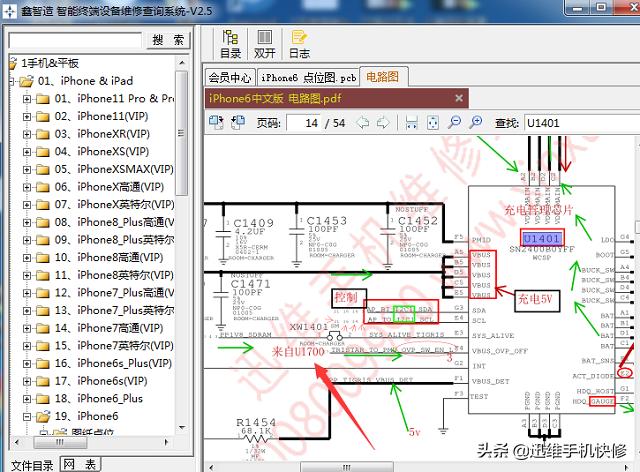Viewport: 640px width, 472px height.
Task: Go to next PDF page arrow
Action: (382, 122)
